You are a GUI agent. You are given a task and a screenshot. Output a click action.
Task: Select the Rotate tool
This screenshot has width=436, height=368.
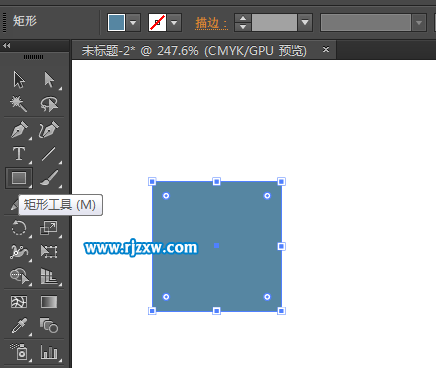[x=19, y=228]
